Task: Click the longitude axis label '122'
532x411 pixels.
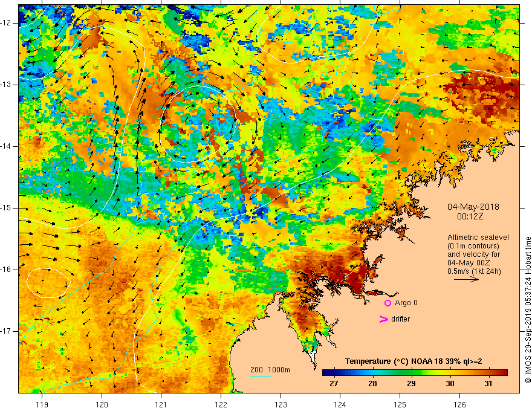Action: [221, 404]
